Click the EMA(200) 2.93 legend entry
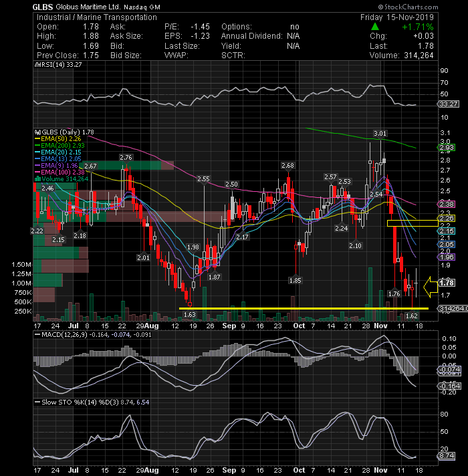The width and height of the screenshot is (468, 476). pos(60,146)
